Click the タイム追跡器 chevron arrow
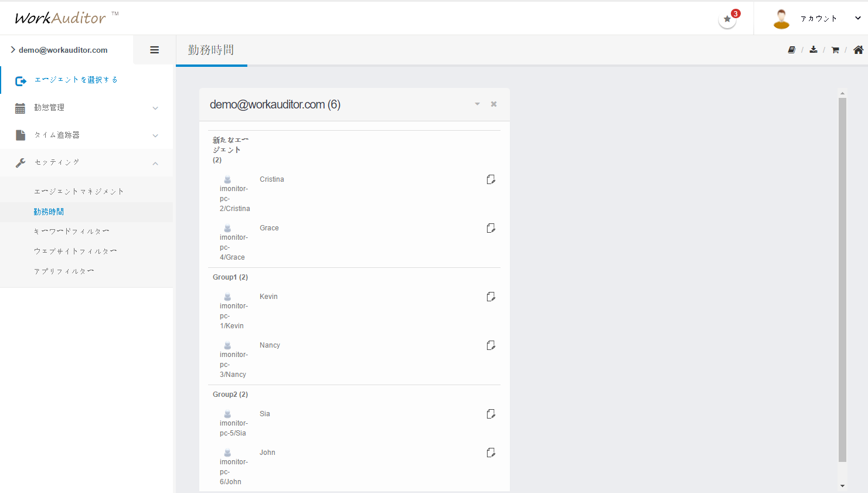The width and height of the screenshot is (868, 493). (x=155, y=135)
